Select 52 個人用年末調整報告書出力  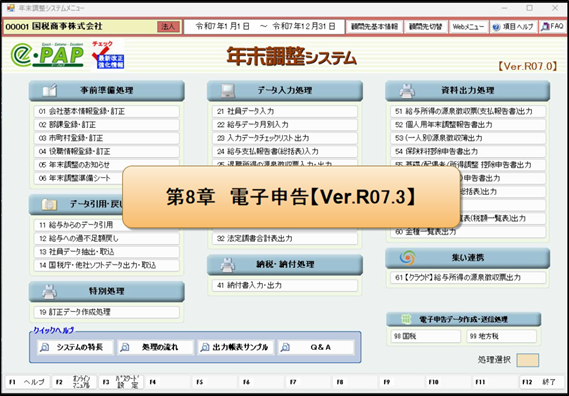point(468,125)
